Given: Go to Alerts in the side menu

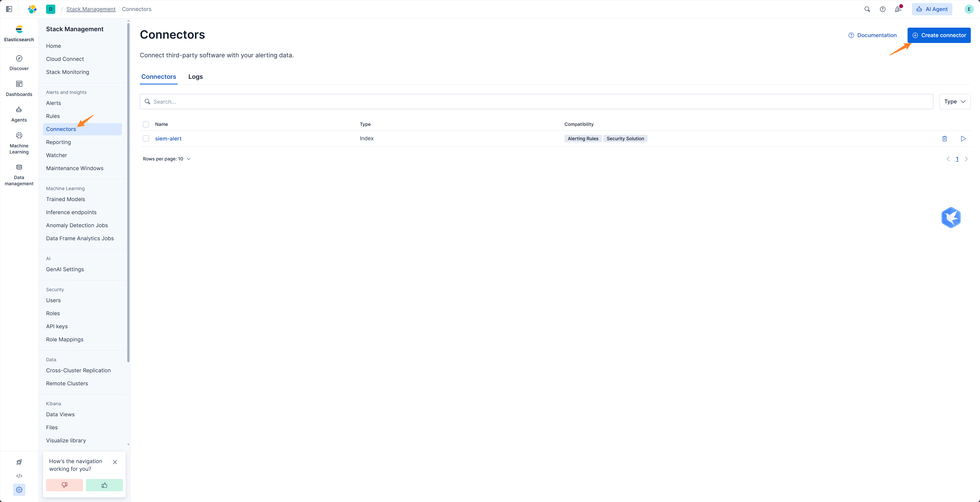Looking at the screenshot, I should [53, 103].
